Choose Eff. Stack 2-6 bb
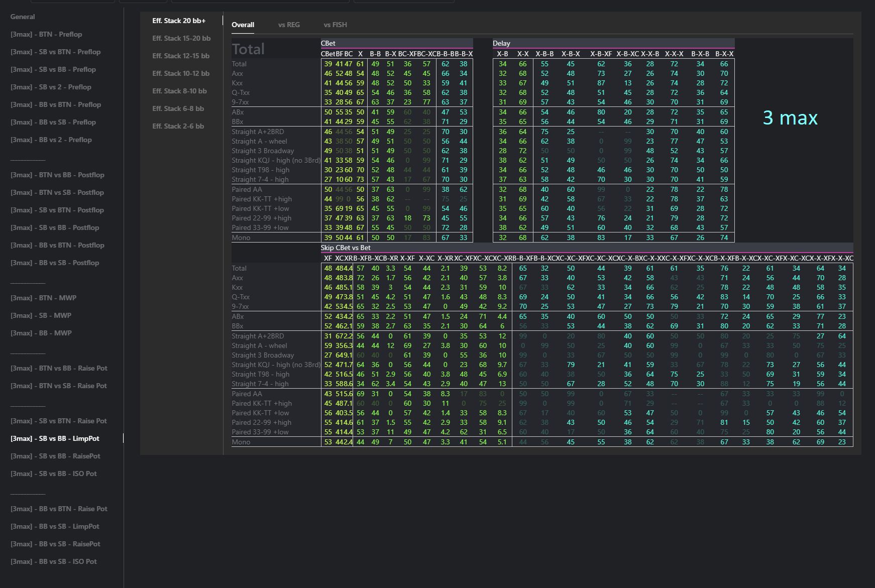 click(178, 126)
